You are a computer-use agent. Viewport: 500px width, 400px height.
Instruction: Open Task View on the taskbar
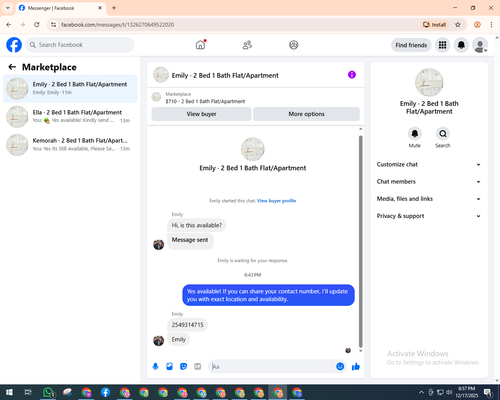pos(28,392)
